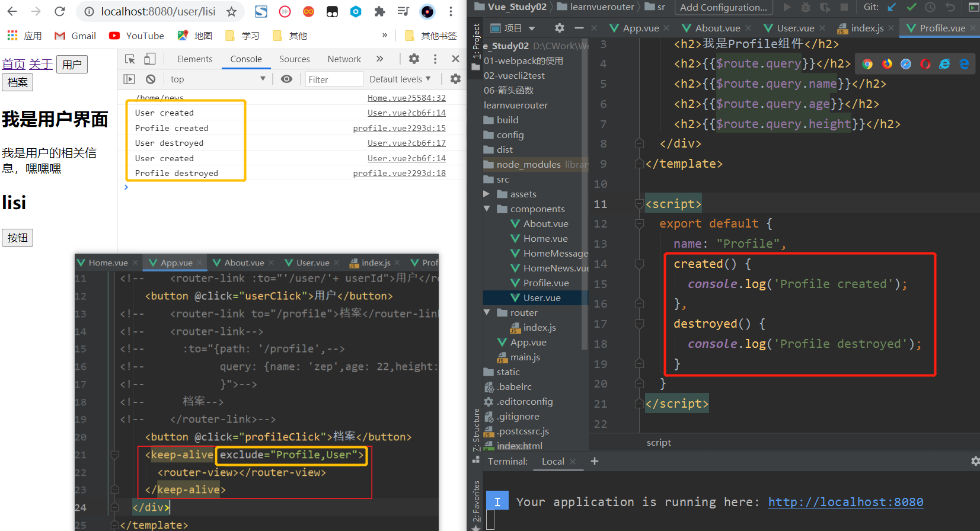This screenshot has width=980, height=531.
Task: Show more DevTools tabs
Action: pos(379,59)
